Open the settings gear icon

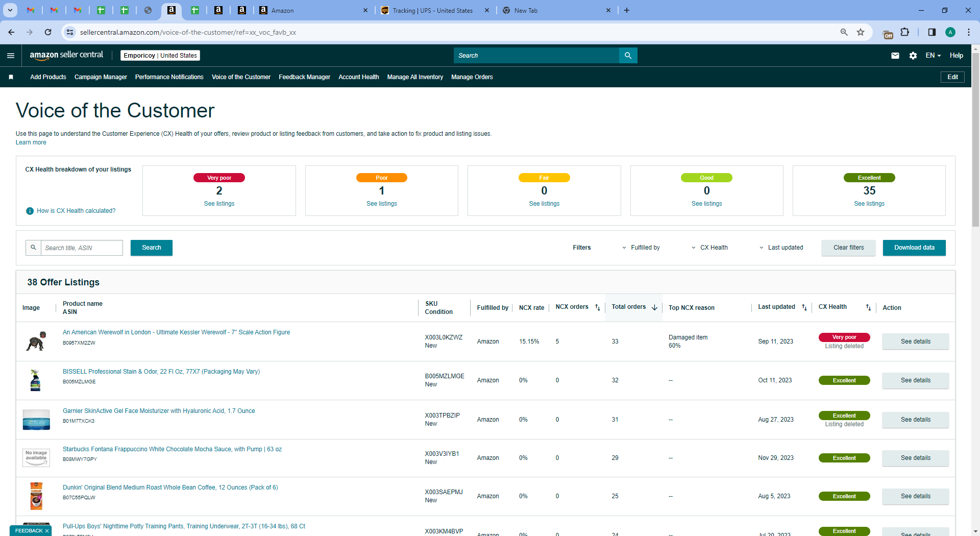pyautogui.click(x=913, y=56)
